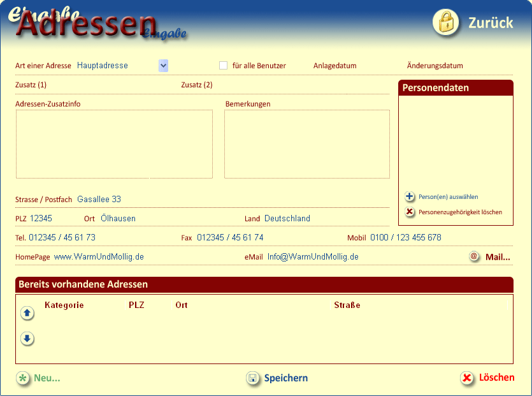Focus the Adressen-Zusatzinfo text area
Viewport: 532px width, 396px height.
coord(114,144)
